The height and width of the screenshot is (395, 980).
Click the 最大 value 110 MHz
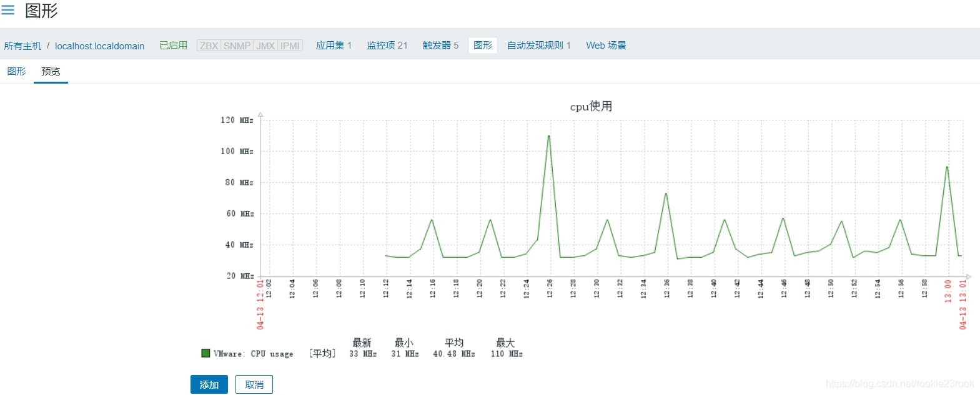tap(507, 354)
